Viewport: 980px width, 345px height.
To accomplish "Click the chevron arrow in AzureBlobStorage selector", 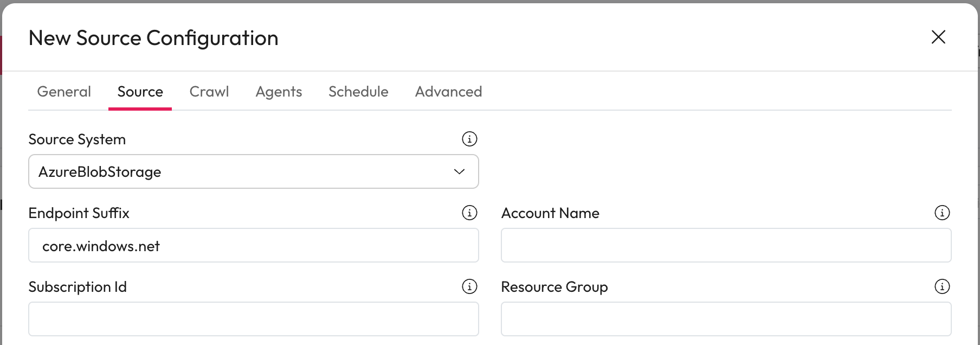I will click(x=459, y=172).
